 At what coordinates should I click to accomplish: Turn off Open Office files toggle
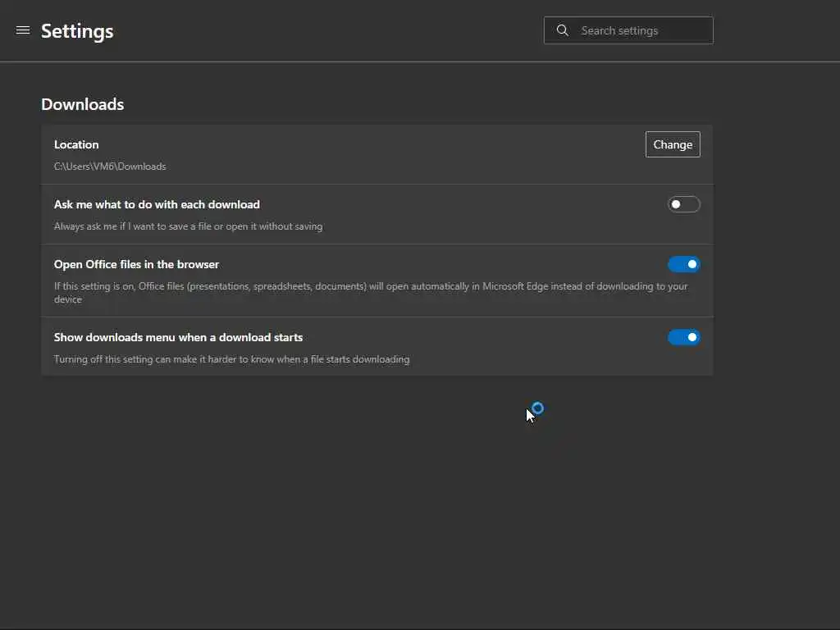[x=683, y=264]
